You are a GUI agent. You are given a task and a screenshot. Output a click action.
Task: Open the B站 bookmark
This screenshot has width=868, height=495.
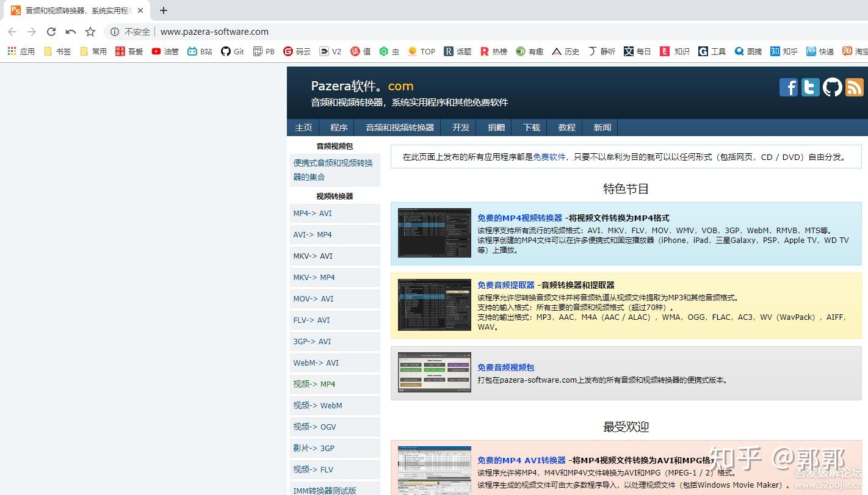pyautogui.click(x=200, y=51)
